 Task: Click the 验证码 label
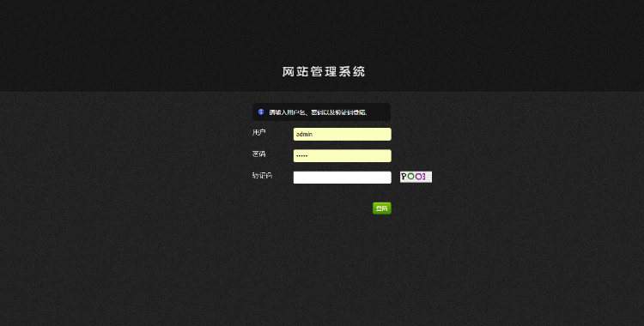[x=262, y=176]
